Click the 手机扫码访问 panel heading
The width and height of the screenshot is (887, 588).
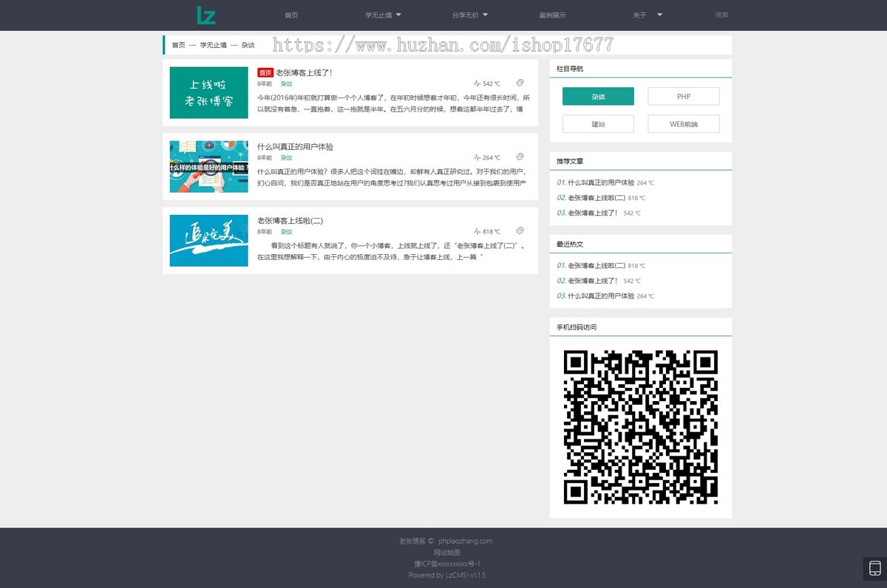click(x=577, y=327)
